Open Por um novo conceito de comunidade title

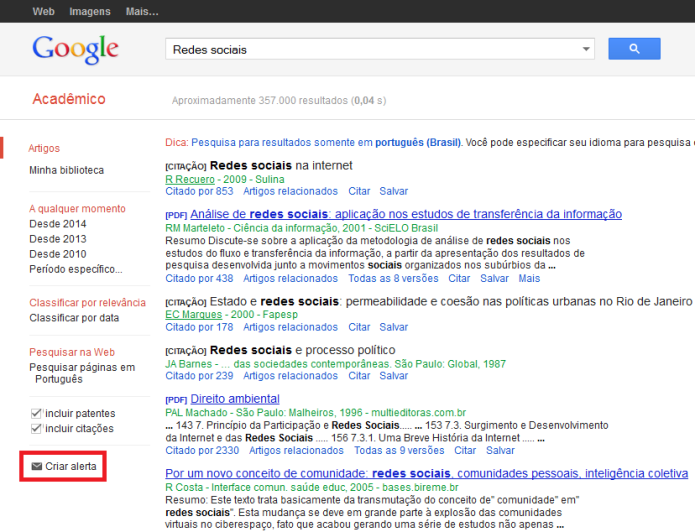pos(426,473)
